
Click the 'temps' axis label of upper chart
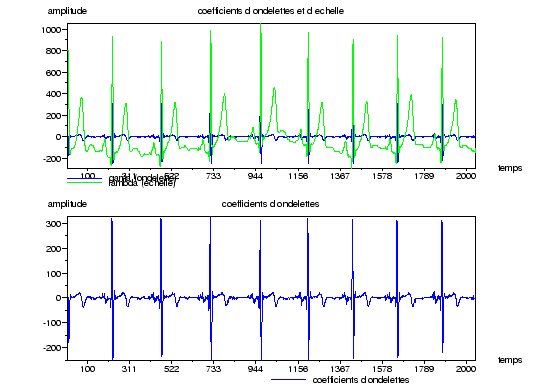point(510,168)
